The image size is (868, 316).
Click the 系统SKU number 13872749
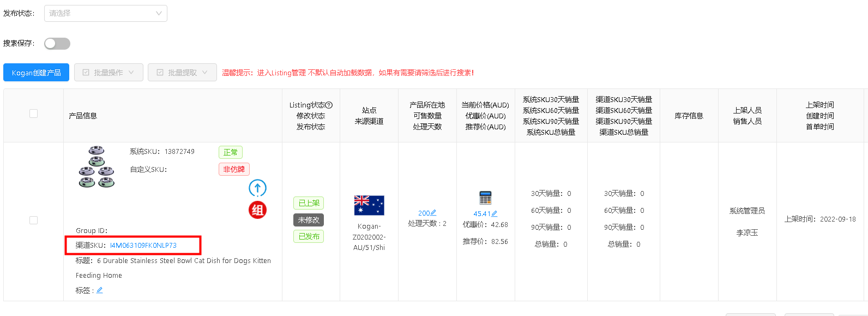[x=179, y=152]
